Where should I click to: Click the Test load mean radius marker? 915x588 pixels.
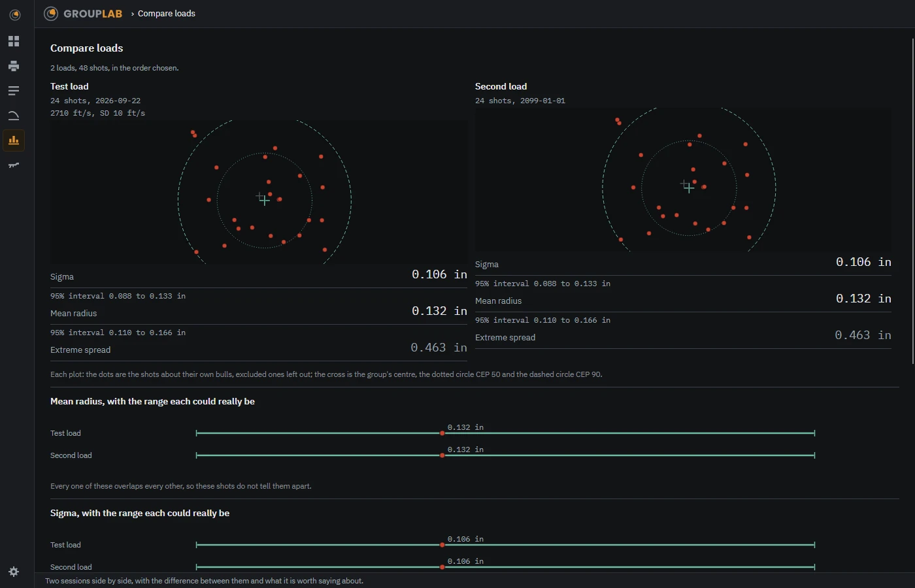pos(442,433)
